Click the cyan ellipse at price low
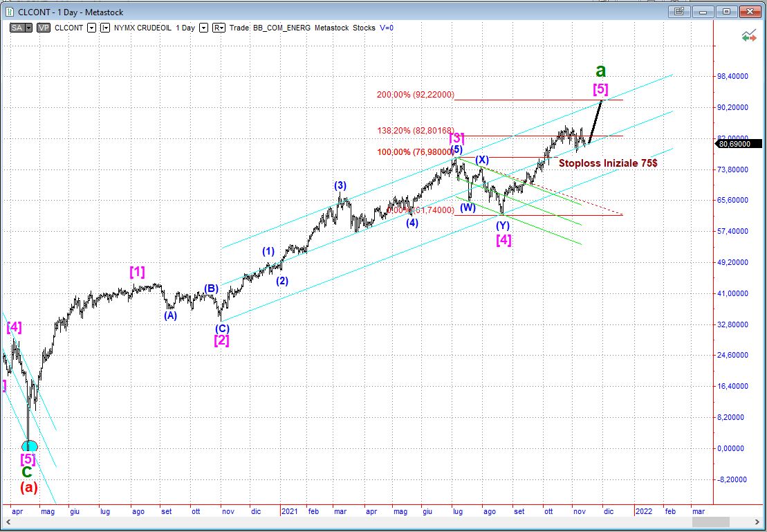The height and width of the screenshot is (532, 767). coord(29,446)
